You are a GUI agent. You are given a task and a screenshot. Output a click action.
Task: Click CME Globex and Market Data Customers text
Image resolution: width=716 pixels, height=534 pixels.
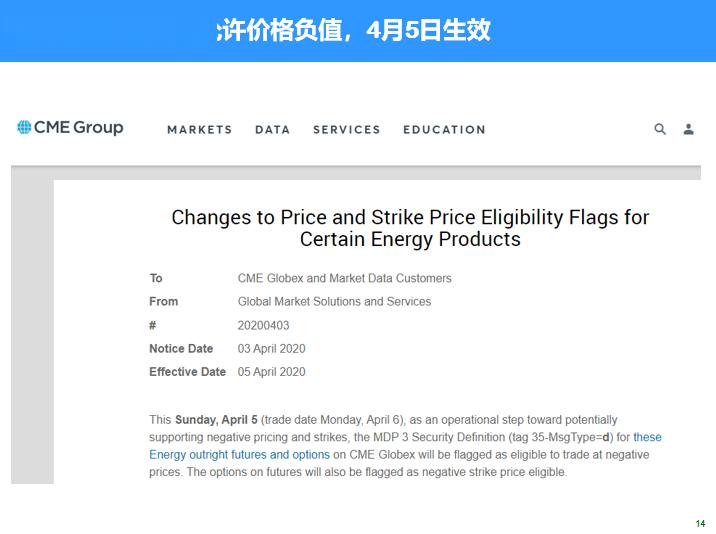[344, 278]
